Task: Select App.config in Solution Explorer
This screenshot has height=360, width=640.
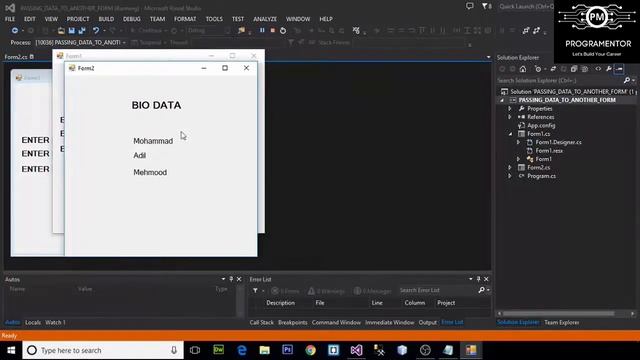Action: [541, 126]
